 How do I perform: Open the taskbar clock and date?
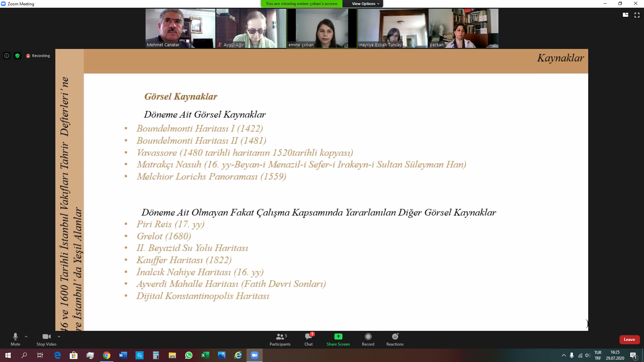click(x=615, y=355)
